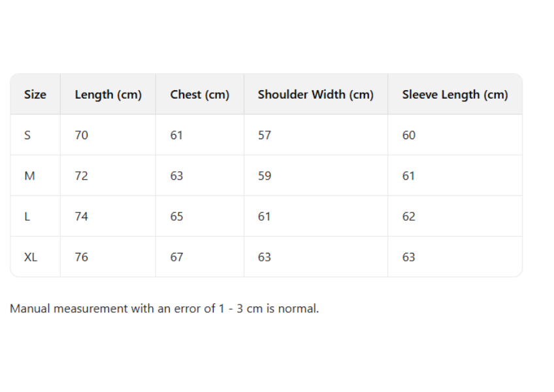554x392 pixels.
Task: Click the "Chest (cm)" column header
Action: coord(199,95)
